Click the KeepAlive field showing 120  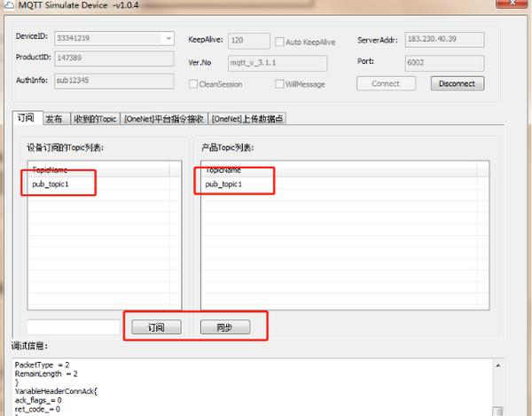(249, 41)
